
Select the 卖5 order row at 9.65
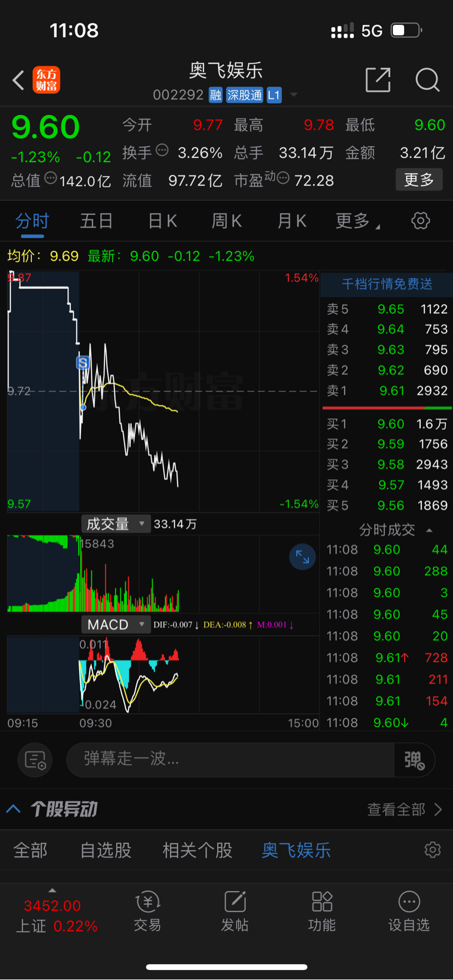pyautogui.click(x=387, y=309)
